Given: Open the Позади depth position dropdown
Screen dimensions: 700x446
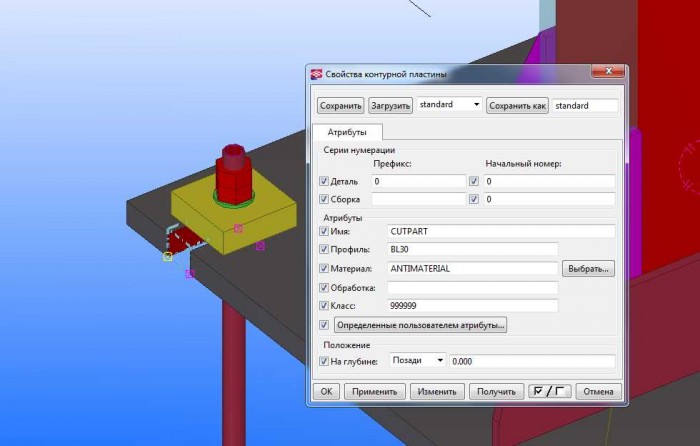Looking at the screenshot, I should click(x=418, y=360).
